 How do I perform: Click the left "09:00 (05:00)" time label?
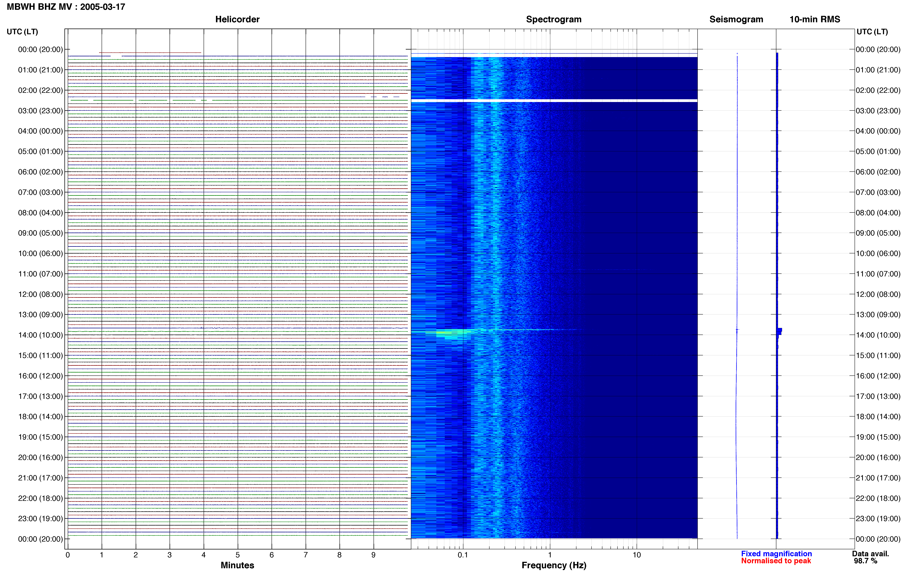[40, 233]
